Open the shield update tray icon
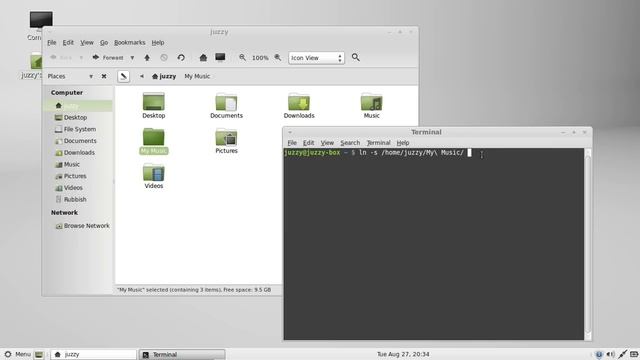640x360 pixels. [598, 354]
